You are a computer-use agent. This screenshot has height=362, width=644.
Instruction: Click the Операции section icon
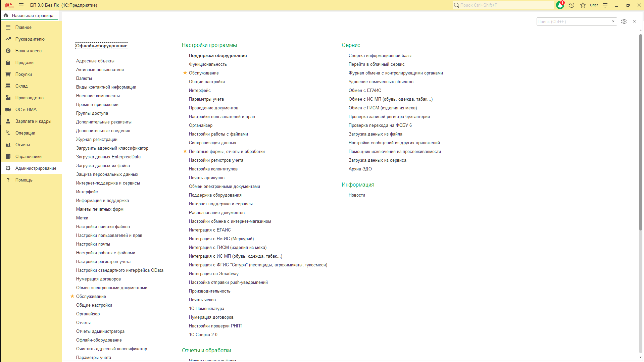pyautogui.click(x=8, y=133)
